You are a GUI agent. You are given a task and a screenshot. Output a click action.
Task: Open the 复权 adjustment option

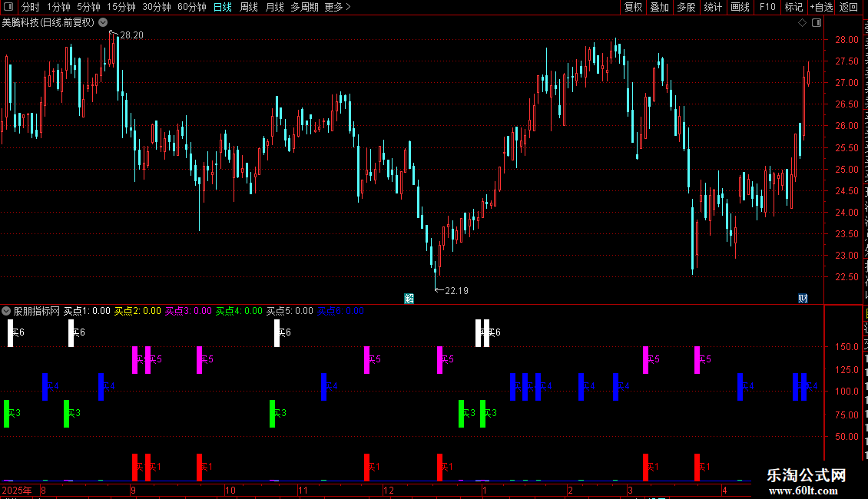coord(633,7)
